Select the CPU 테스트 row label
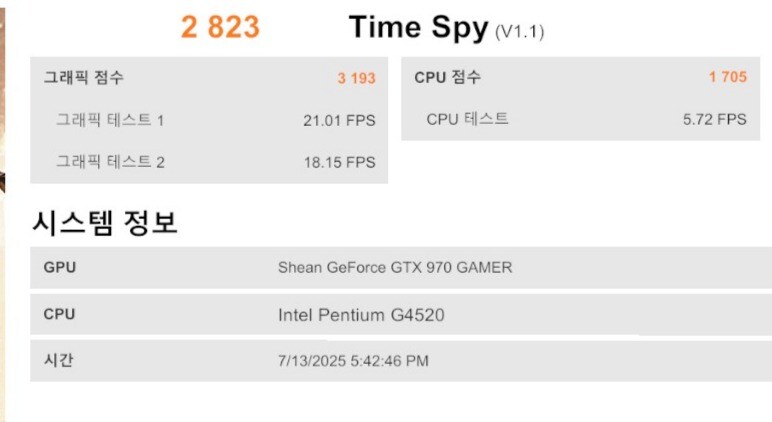This screenshot has height=422, width=772. click(x=467, y=119)
